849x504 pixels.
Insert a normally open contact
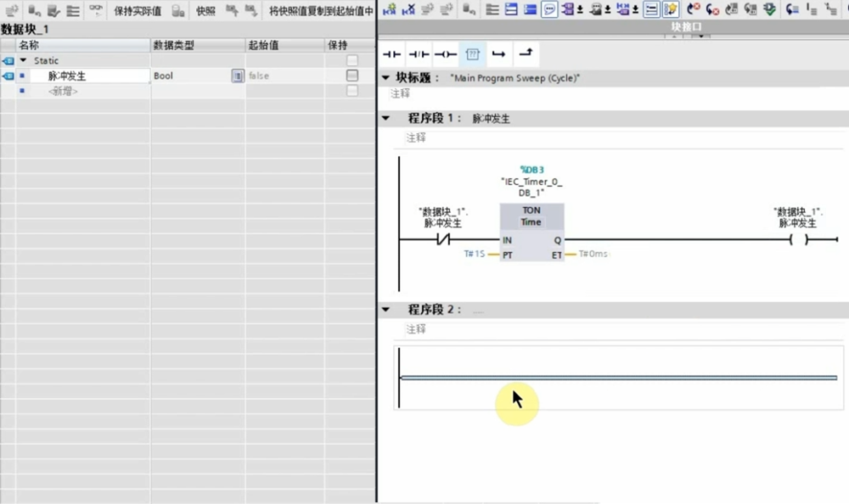(x=391, y=54)
